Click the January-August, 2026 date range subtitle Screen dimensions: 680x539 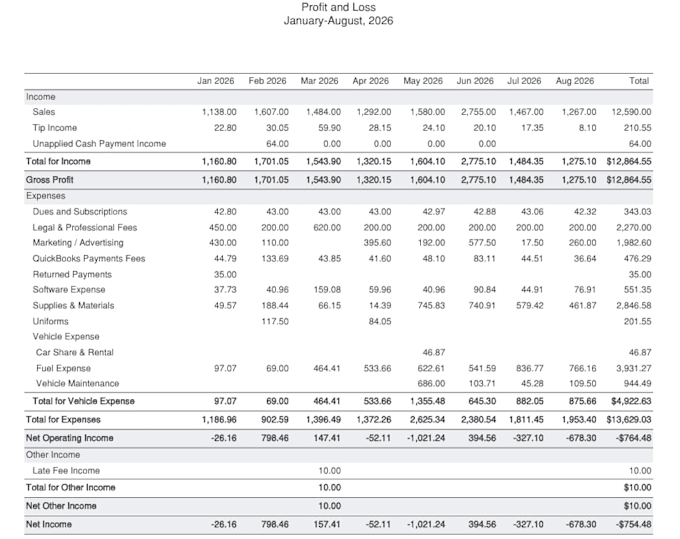click(338, 21)
